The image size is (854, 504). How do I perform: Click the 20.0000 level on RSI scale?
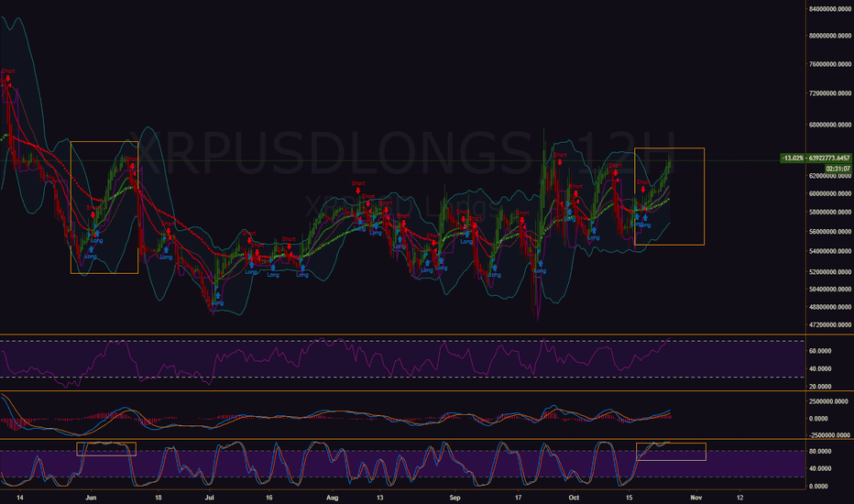pyautogui.click(x=820, y=387)
